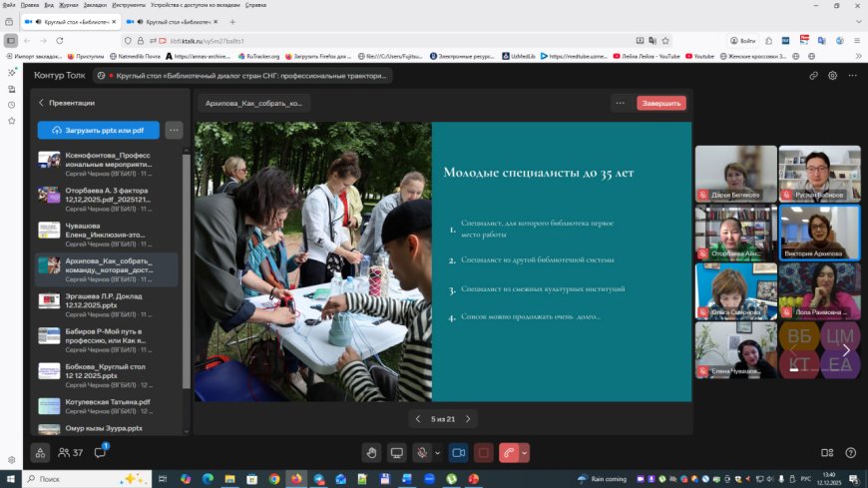Go to next slide arrow
Screen dimensions: 868x488
click(x=468, y=419)
